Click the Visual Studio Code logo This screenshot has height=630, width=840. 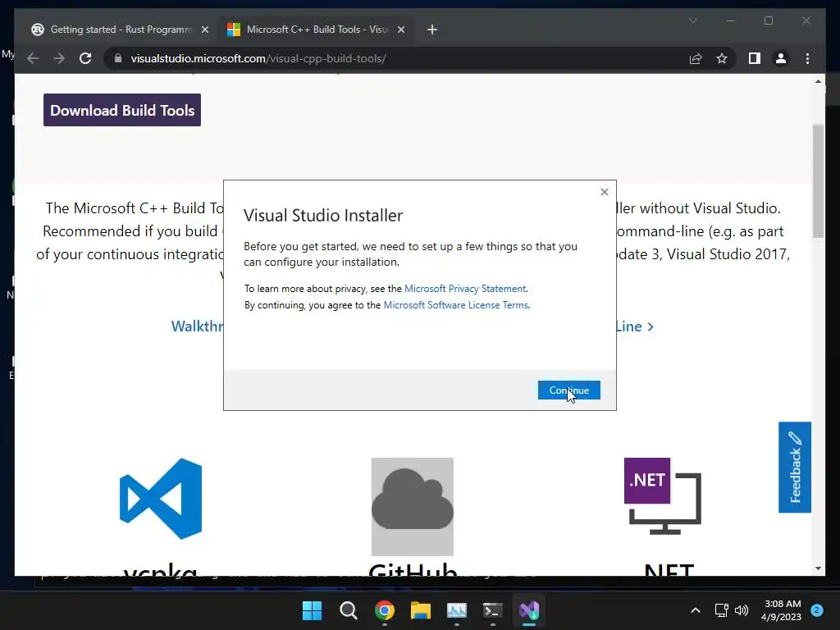pos(161,498)
